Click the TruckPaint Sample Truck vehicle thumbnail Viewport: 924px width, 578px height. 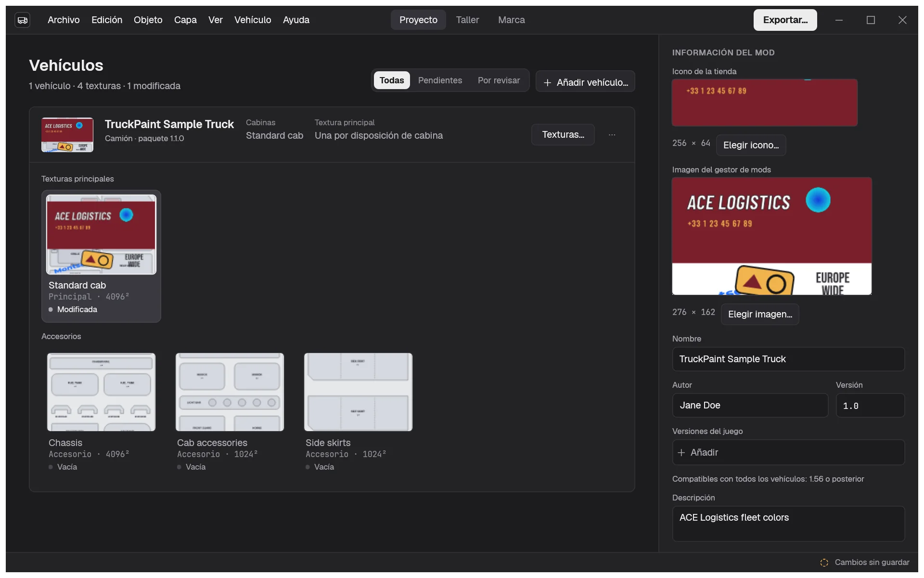pyautogui.click(x=67, y=135)
